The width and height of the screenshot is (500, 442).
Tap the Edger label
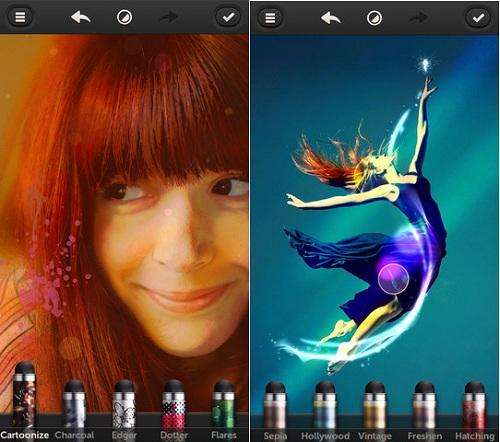124,435
